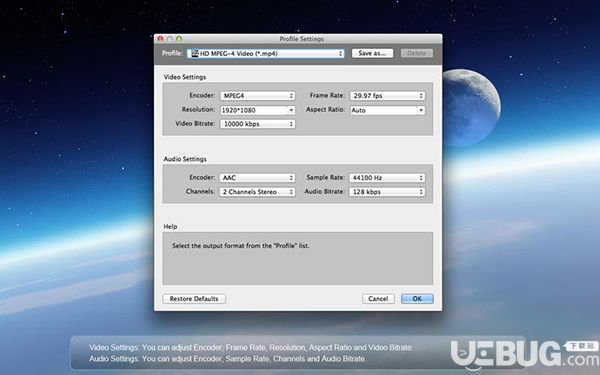Open the Sample Rate dropdown showing 44100 Hz
Screen dimensions: 600x375
[x=387, y=178]
